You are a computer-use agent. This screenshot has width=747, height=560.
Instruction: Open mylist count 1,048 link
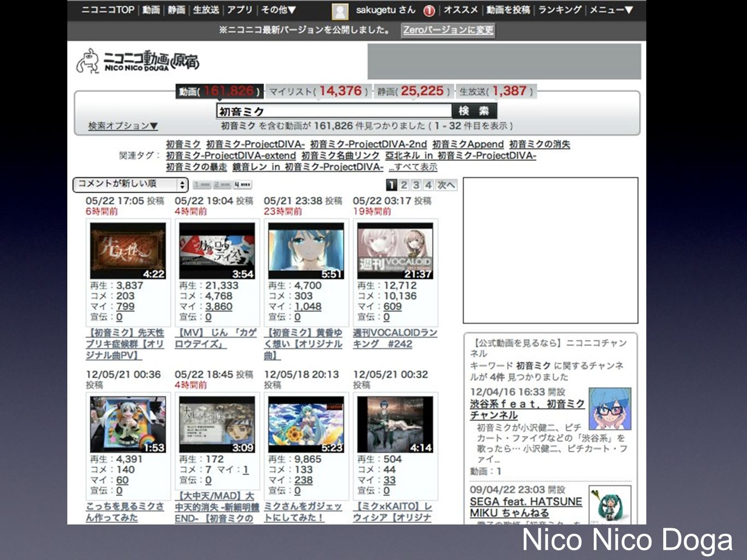[x=308, y=306]
